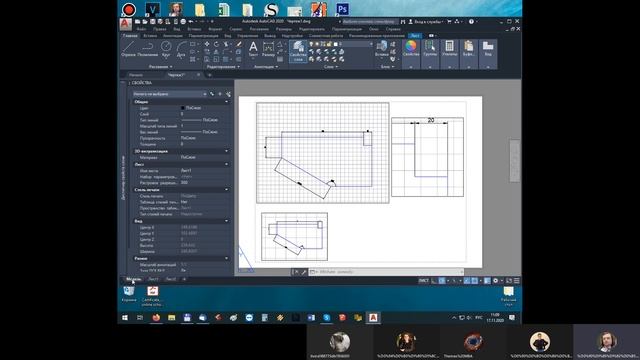
Task: Click the workspace gear icon in status bar
Action: pyautogui.click(x=496, y=281)
